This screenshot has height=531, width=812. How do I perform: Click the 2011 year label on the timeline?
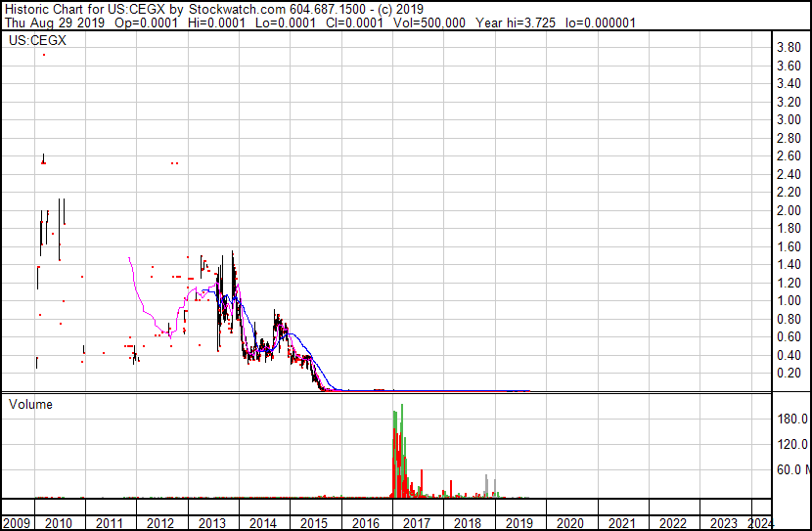pyautogui.click(x=110, y=523)
